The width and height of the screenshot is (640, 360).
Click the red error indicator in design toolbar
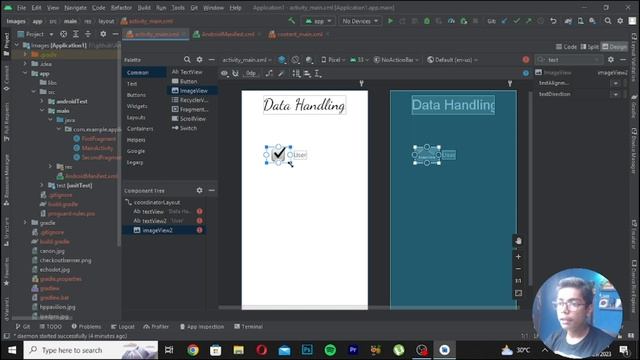click(526, 60)
